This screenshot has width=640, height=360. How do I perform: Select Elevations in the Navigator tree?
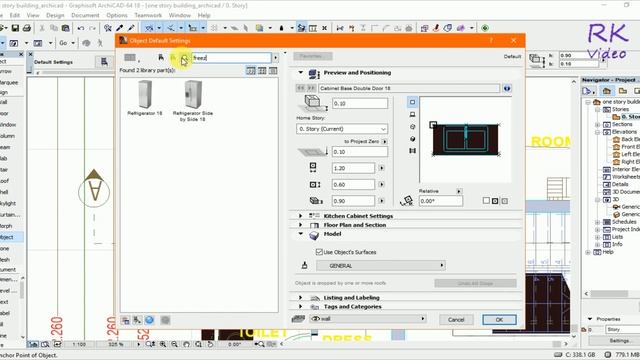(624, 132)
